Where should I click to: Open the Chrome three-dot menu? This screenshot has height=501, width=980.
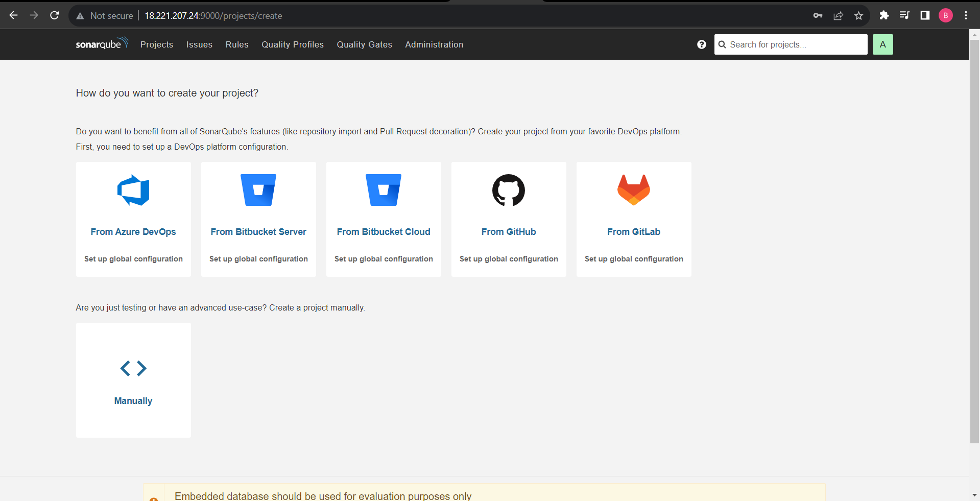click(x=966, y=15)
